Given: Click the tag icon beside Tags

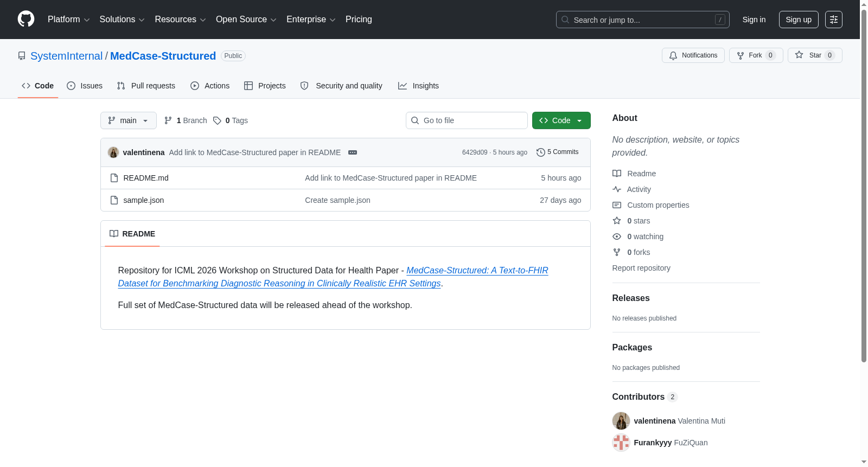Looking at the screenshot, I should click(x=217, y=120).
